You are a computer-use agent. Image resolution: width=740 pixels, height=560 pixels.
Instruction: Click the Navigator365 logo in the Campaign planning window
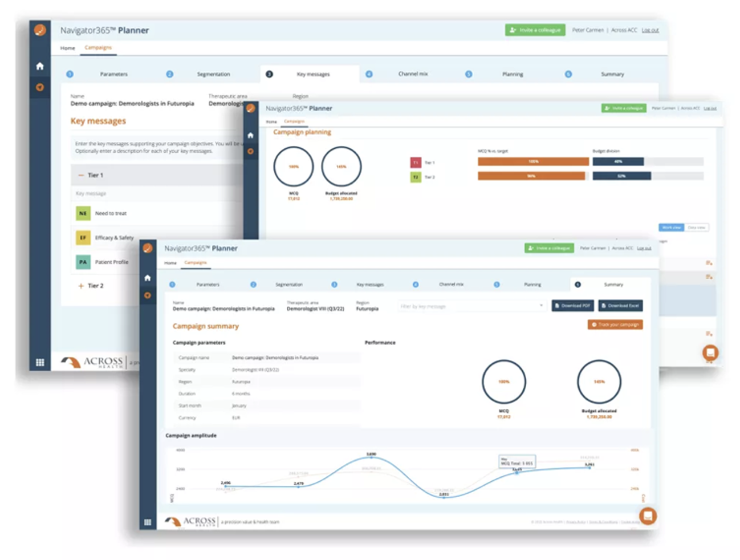click(250, 108)
